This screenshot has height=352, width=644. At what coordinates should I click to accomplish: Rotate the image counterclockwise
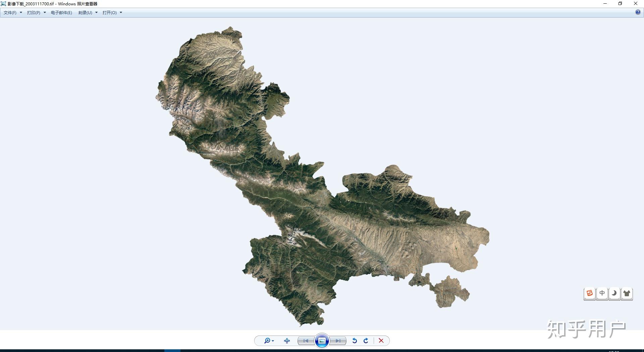[x=355, y=341]
